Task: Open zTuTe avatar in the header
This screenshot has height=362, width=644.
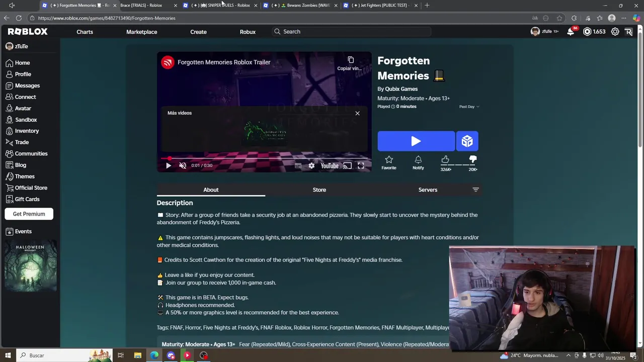Action: click(x=535, y=31)
